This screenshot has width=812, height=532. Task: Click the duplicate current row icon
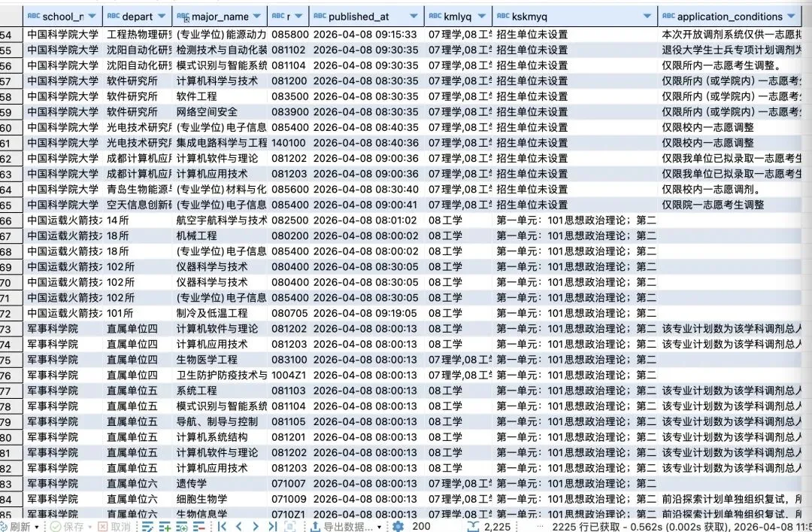tap(182, 527)
